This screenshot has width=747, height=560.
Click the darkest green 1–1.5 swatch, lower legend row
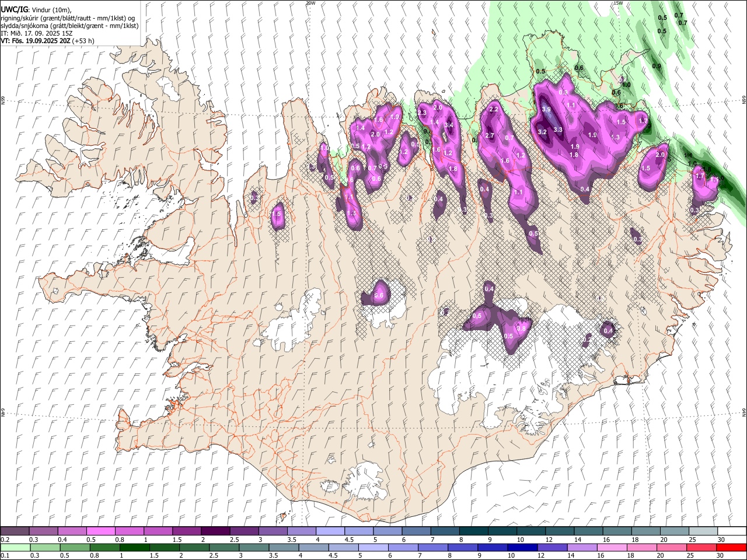coord(135,547)
